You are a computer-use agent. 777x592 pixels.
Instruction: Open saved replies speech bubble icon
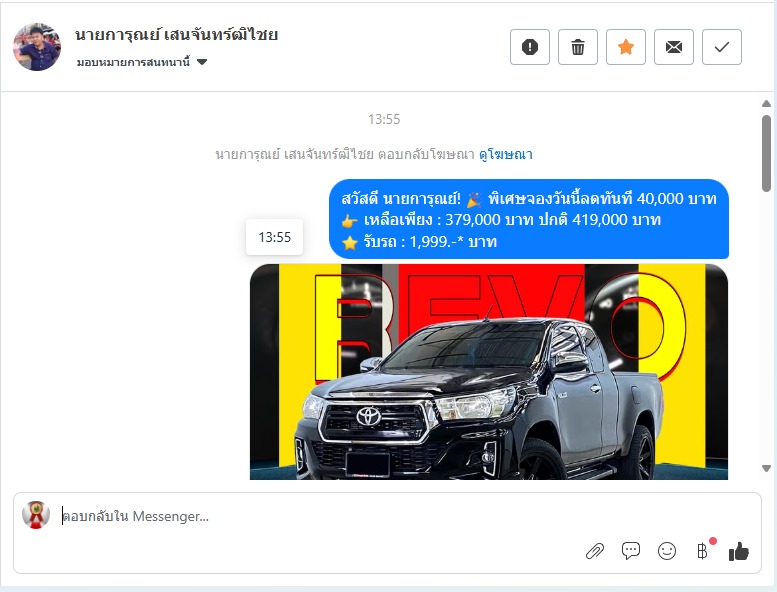(631, 551)
